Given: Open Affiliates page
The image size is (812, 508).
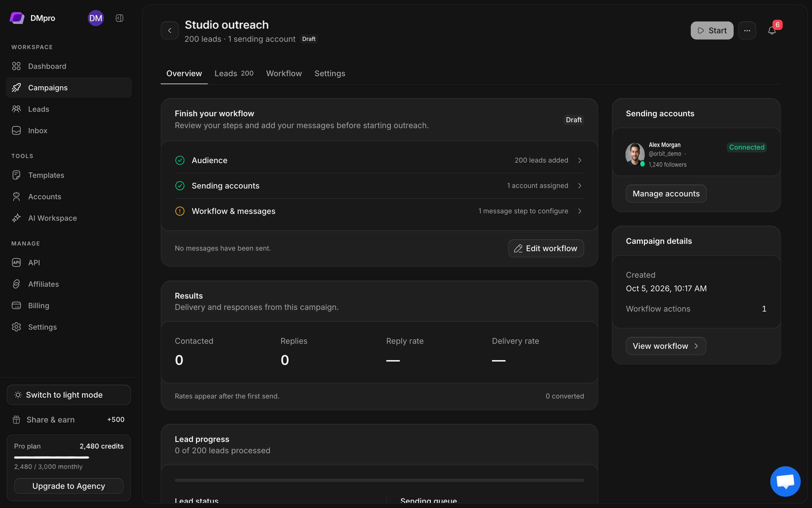Looking at the screenshot, I should (69, 284).
